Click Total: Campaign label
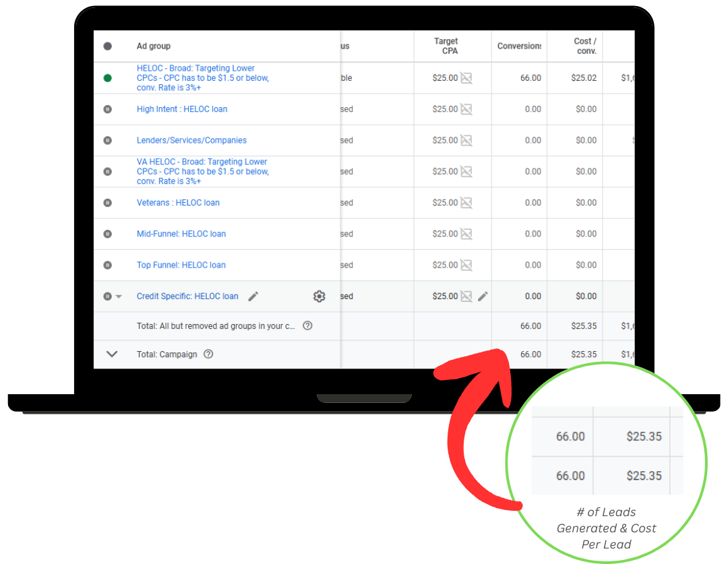This screenshot has height=564, width=728. 166,354
